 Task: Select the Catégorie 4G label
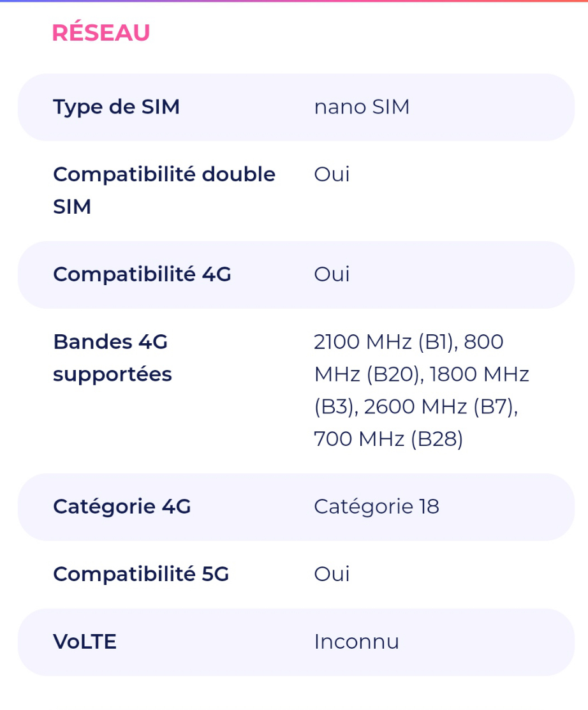(122, 507)
